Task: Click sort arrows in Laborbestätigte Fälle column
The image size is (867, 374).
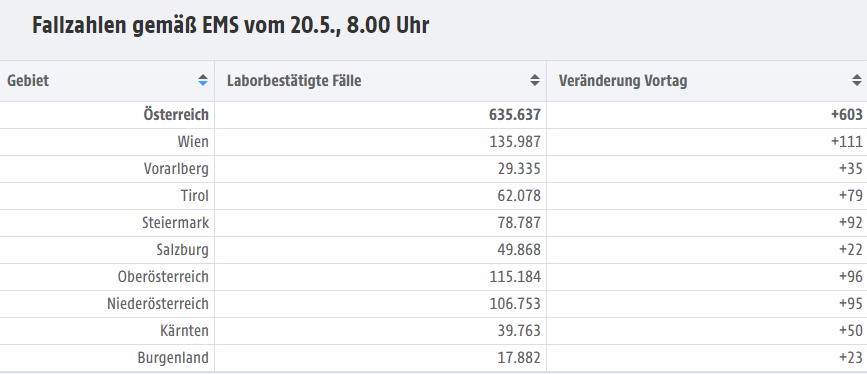Action: (535, 81)
